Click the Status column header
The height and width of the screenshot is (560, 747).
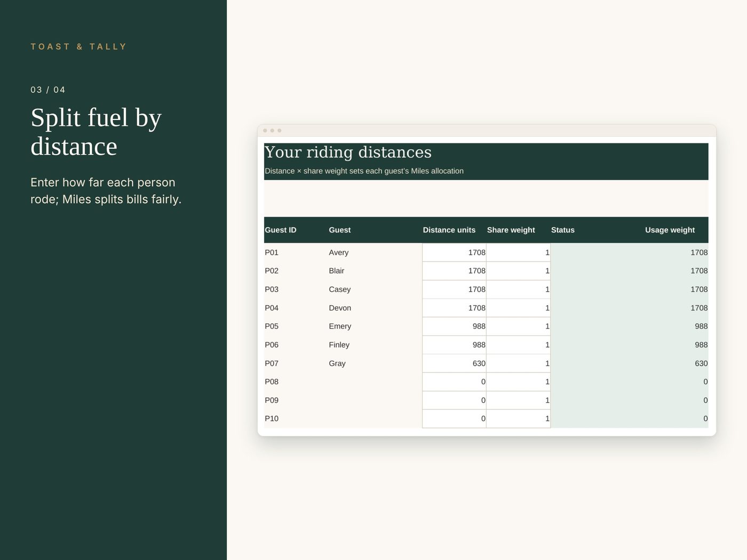(562, 230)
